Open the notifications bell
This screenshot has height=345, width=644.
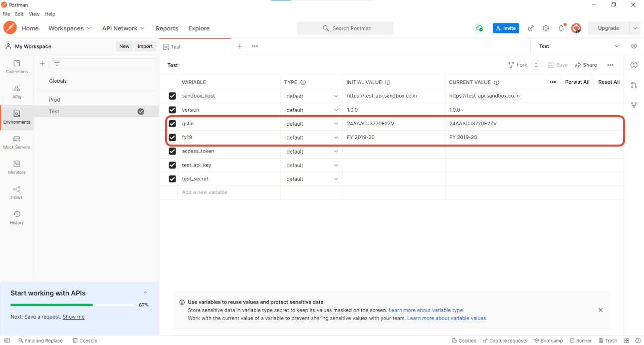pyautogui.click(x=561, y=28)
